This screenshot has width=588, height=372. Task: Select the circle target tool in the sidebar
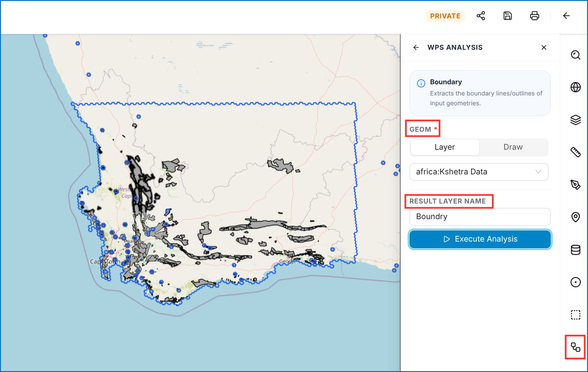coord(575,282)
